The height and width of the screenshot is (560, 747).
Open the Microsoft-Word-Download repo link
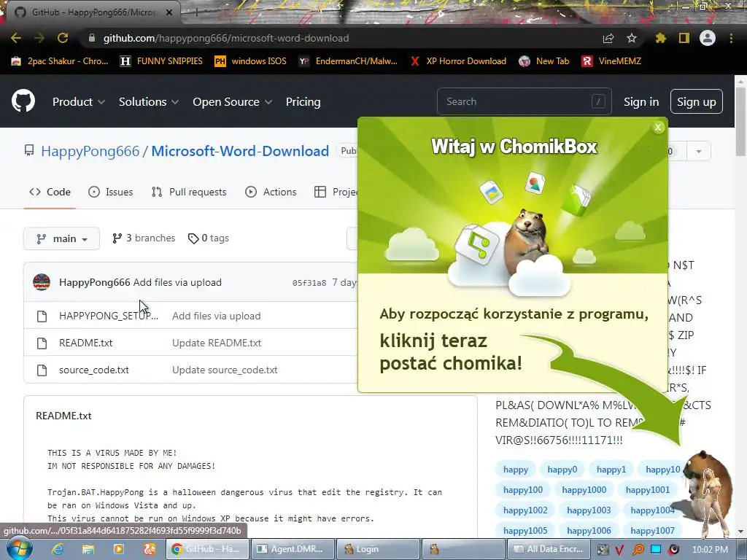240,151
